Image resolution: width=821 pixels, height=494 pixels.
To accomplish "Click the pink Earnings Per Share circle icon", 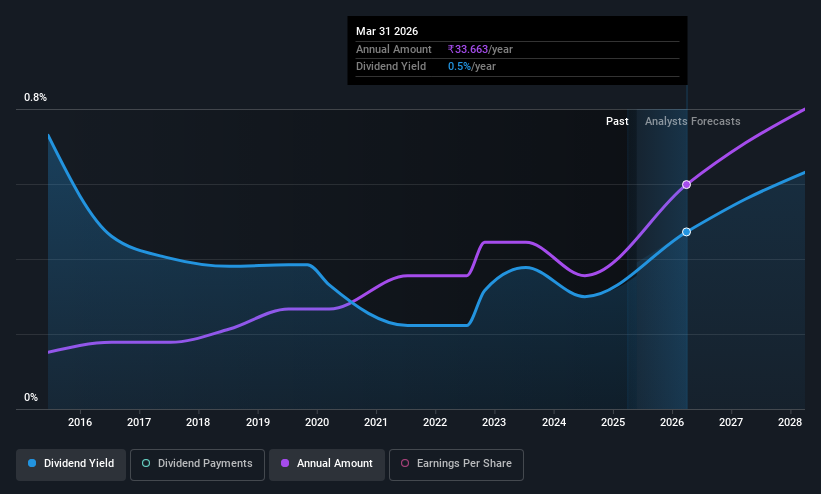I will click(405, 464).
